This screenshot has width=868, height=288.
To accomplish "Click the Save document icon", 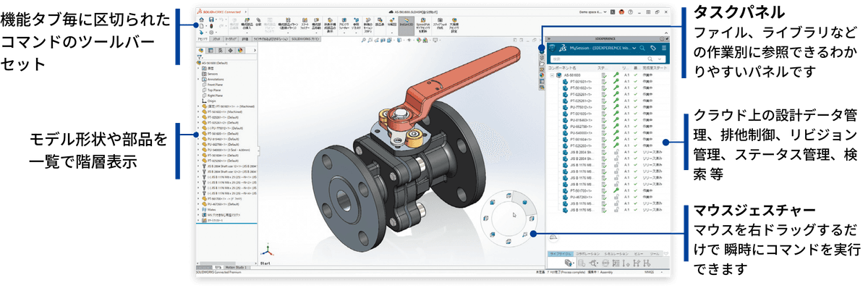I will (211, 20).
